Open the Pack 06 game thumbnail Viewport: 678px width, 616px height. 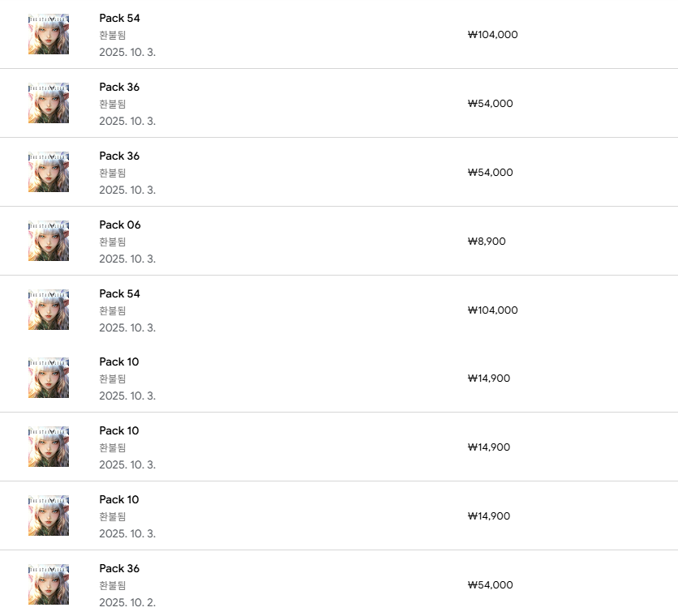point(49,241)
